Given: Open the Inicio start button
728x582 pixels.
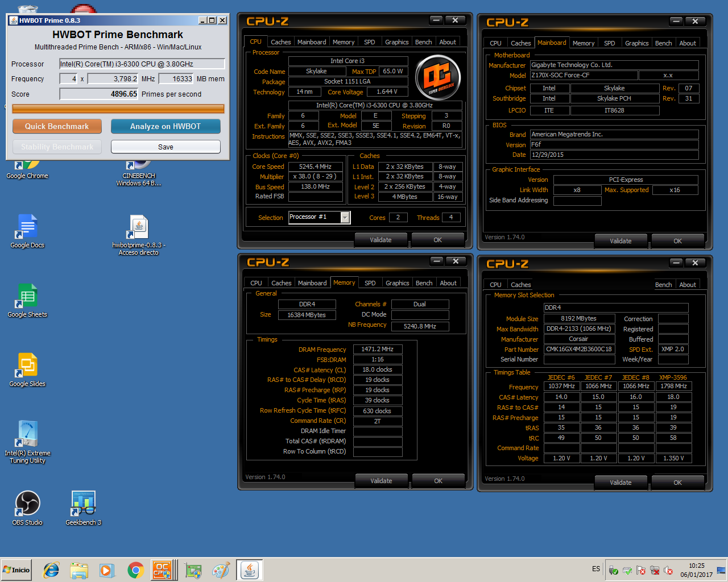Looking at the screenshot, I should pos(16,569).
